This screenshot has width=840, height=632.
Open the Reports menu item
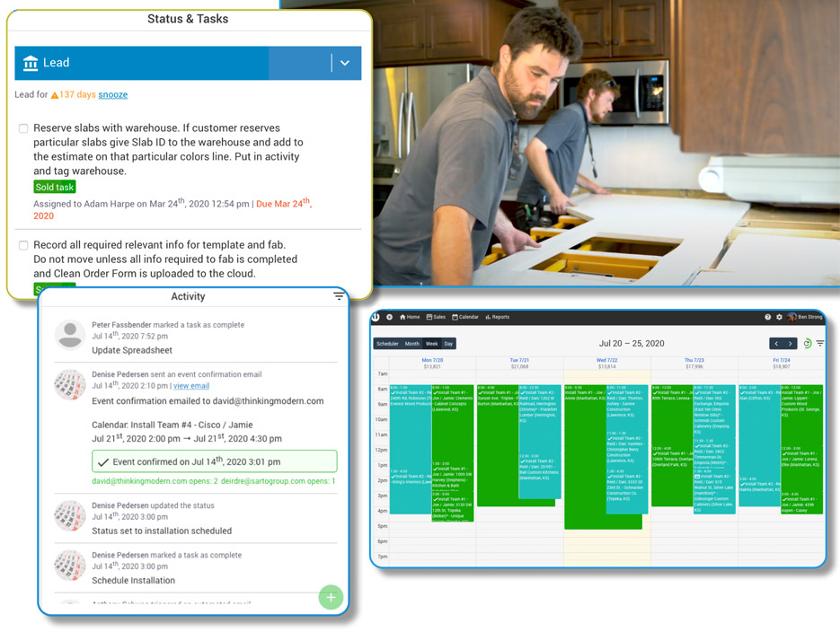point(498,317)
